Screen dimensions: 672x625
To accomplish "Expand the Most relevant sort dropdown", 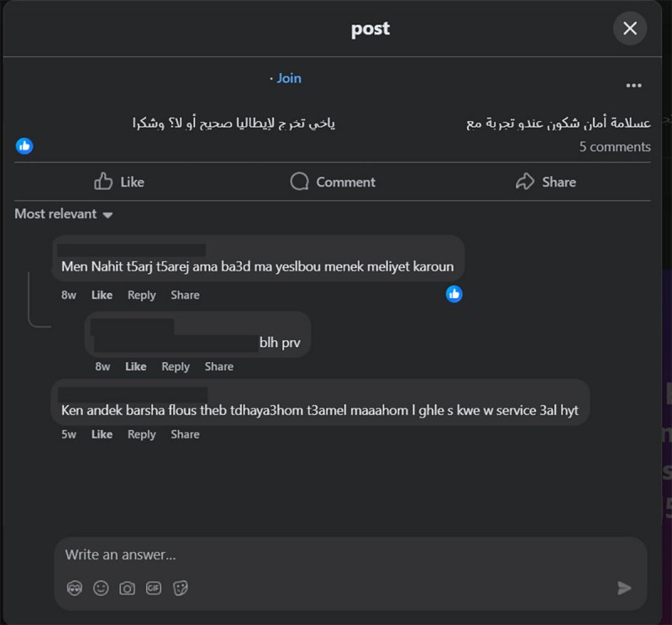I will (64, 214).
